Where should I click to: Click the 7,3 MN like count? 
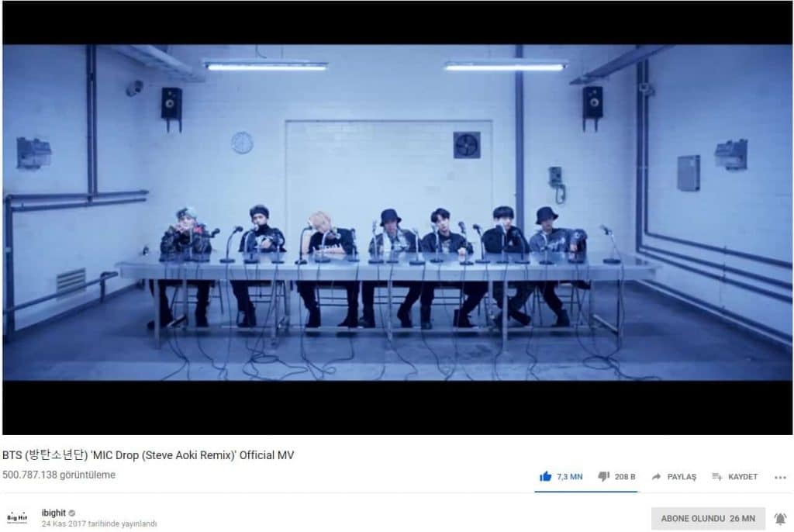[x=570, y=477]
